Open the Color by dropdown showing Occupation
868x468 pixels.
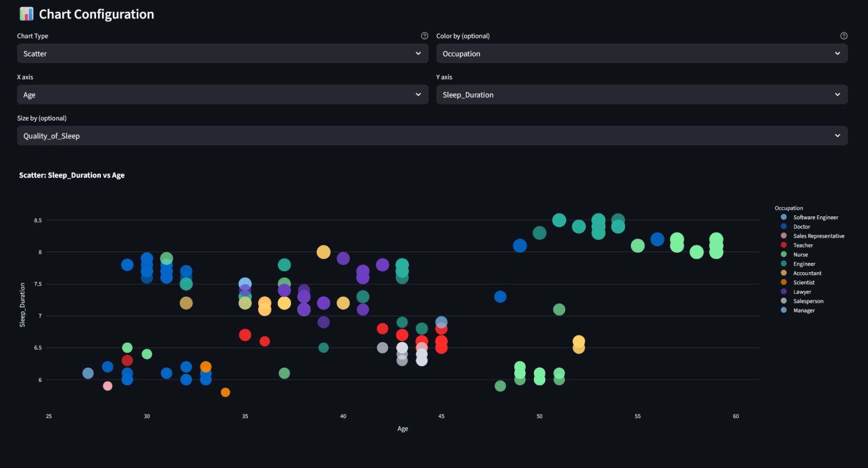[x=642, y=54]
